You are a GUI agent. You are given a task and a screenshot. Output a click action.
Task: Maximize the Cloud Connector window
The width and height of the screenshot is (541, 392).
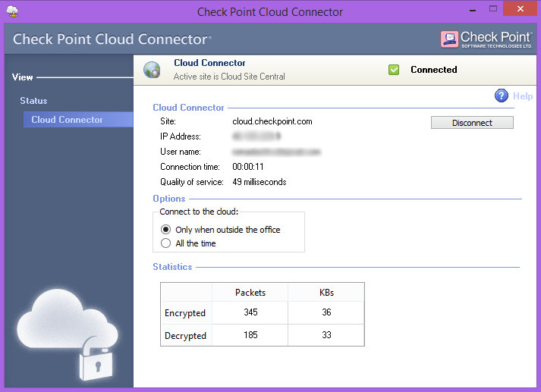tap(493, 9)
